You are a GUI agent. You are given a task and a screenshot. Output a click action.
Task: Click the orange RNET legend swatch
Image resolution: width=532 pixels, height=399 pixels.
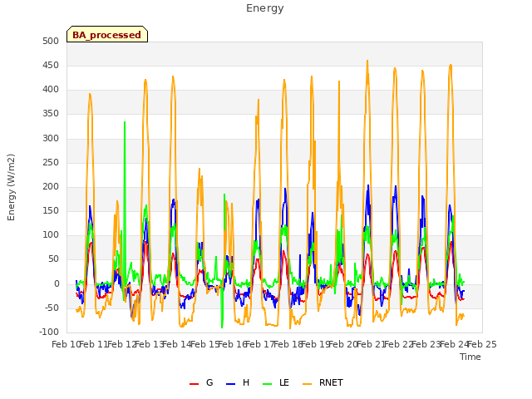pos(307,384)
